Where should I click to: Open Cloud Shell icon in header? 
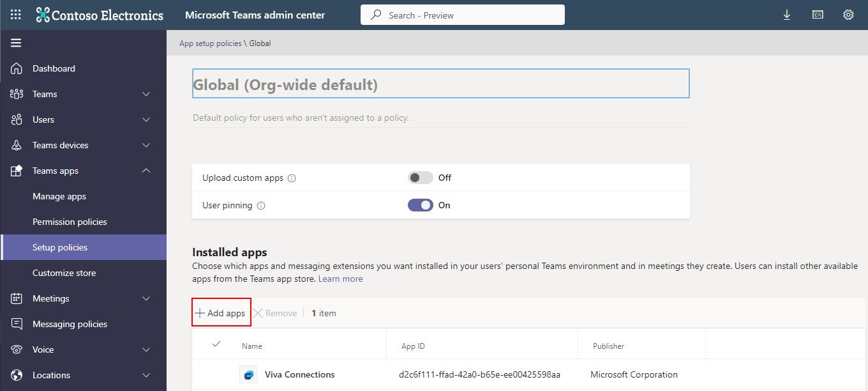pyautogui.click(x=818, y=15)
